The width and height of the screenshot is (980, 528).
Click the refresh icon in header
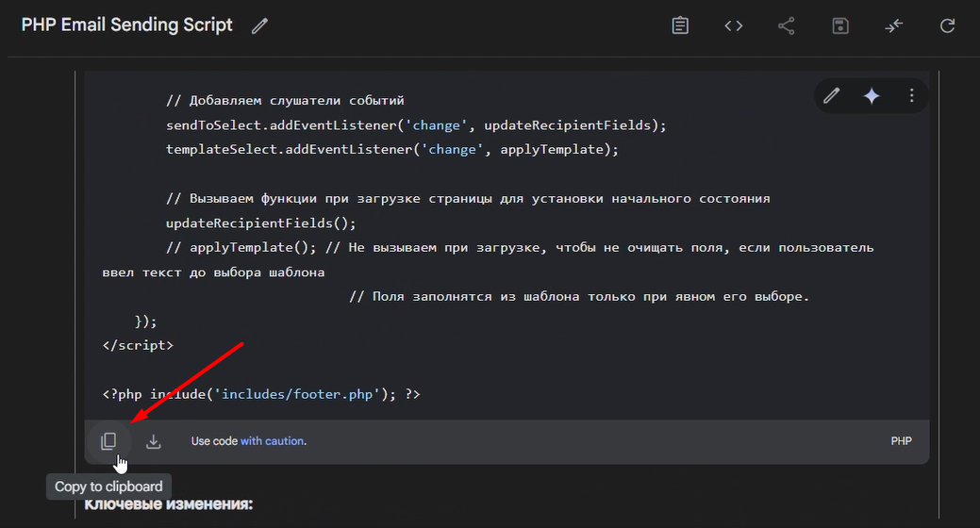(948, 25)
